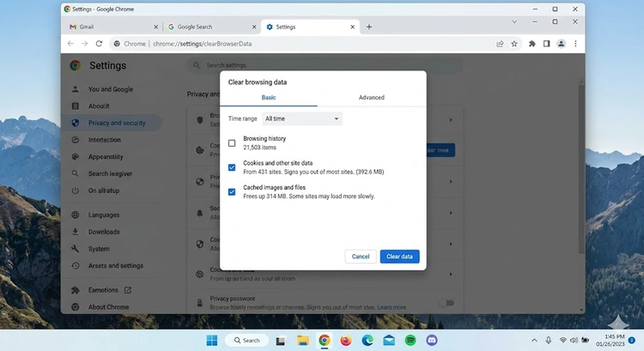Share this page icon
This screenshot has height=351, width=644.
point(500,44)
